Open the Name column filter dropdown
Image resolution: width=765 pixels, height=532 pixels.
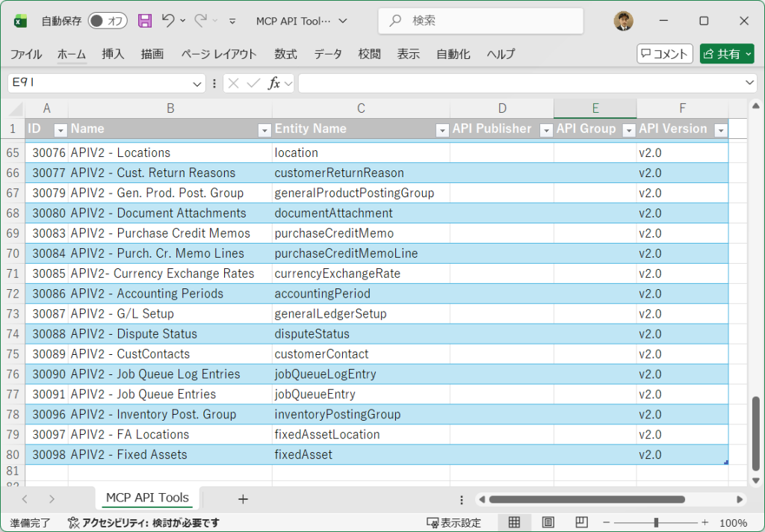pyautogui.click(x=264, y=130)
